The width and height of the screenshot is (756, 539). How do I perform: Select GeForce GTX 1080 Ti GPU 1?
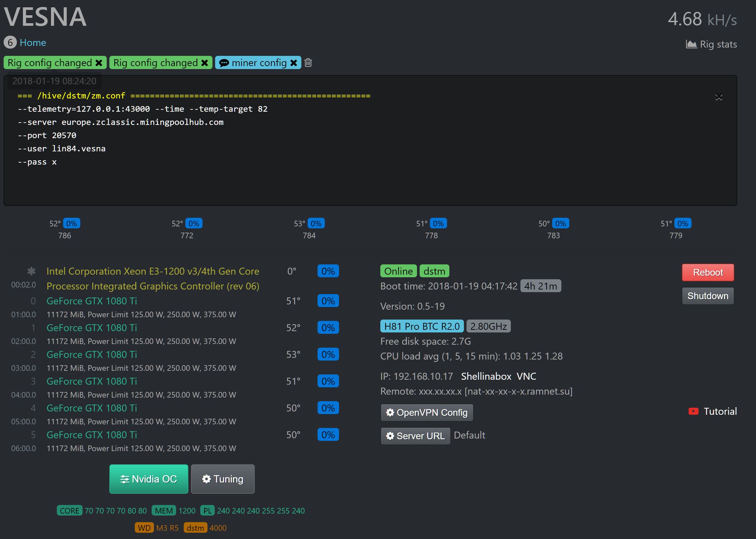pyautogui.click(x=92, y=327)
